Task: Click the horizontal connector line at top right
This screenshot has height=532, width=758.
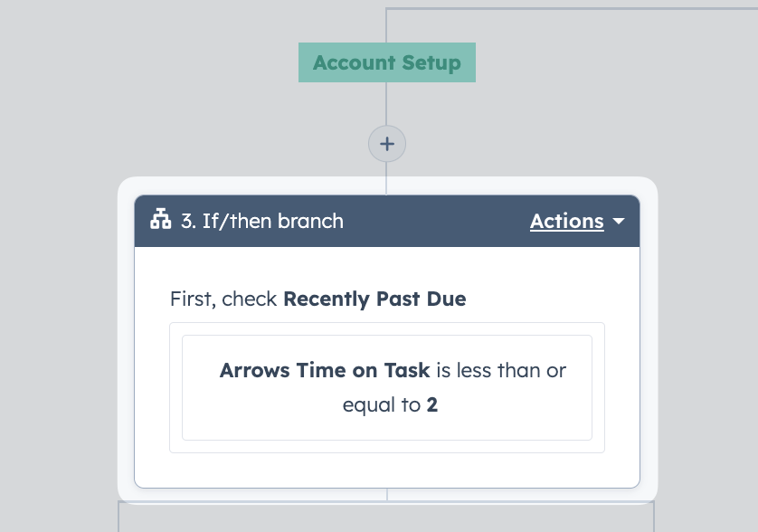Action: coord(572,8)
